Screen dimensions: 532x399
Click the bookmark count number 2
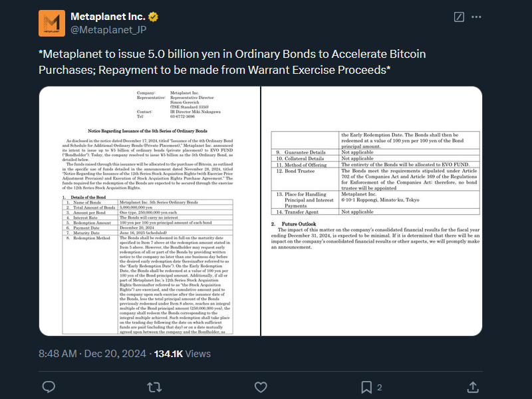click(x=379, y=387)
